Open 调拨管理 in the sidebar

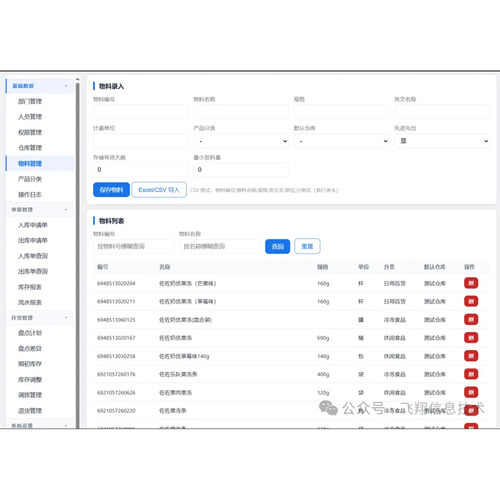[x=30, y=395]
